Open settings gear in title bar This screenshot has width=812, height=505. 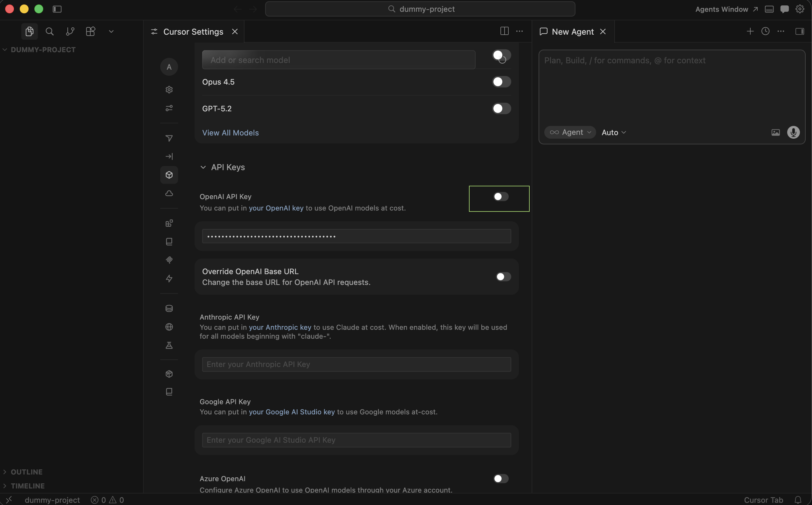click(800, 9)
